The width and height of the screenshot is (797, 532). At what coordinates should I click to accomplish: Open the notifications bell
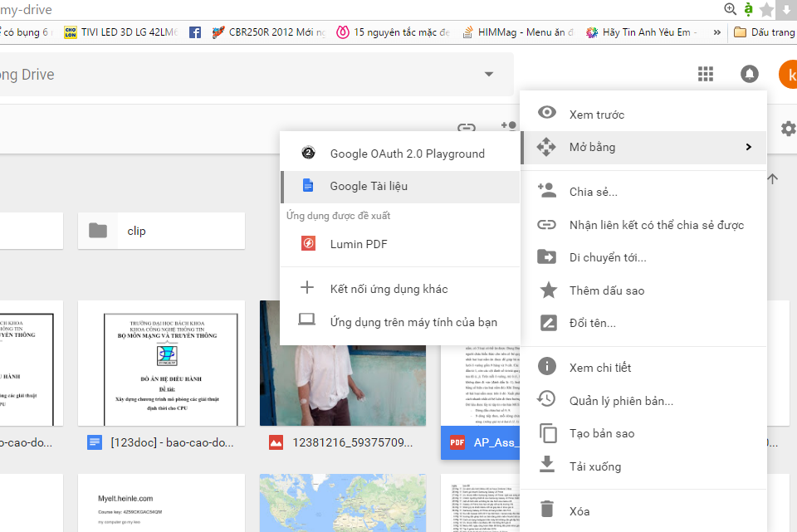(x=749, y=74)
